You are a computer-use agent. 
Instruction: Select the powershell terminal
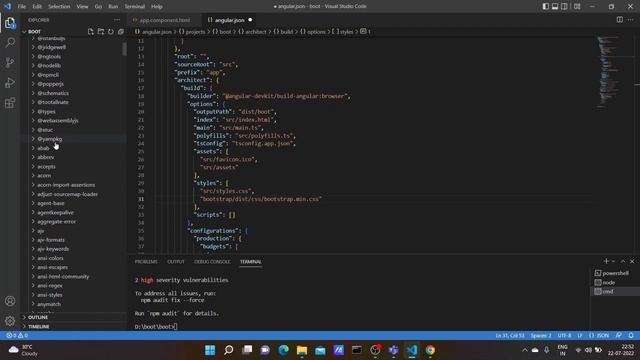click(x=614, y=273)
